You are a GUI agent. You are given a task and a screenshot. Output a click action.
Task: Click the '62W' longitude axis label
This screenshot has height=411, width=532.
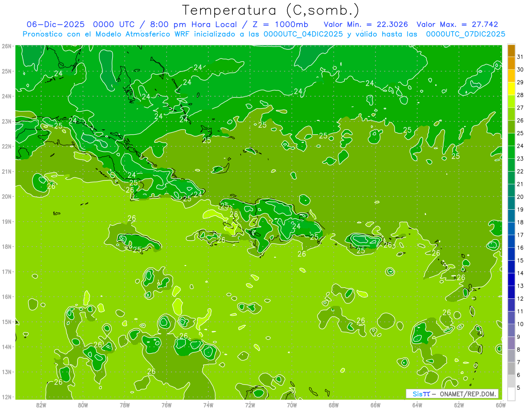[459, 405]
